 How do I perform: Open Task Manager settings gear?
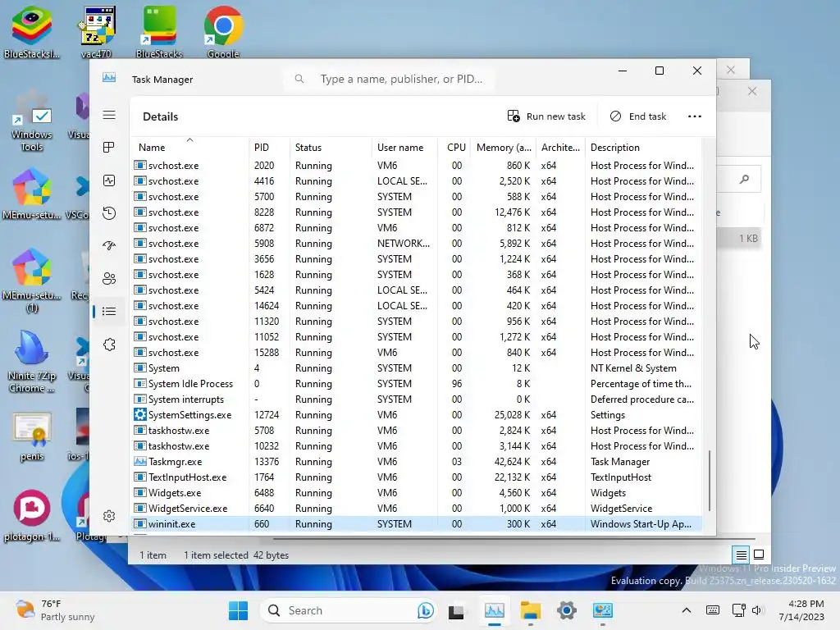(x=109, y=516)
